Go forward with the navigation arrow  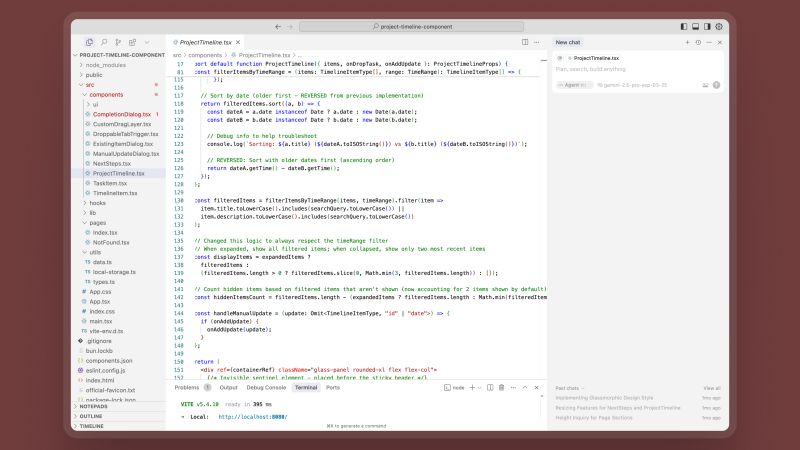pyautogui.click(x=290, y=27)
